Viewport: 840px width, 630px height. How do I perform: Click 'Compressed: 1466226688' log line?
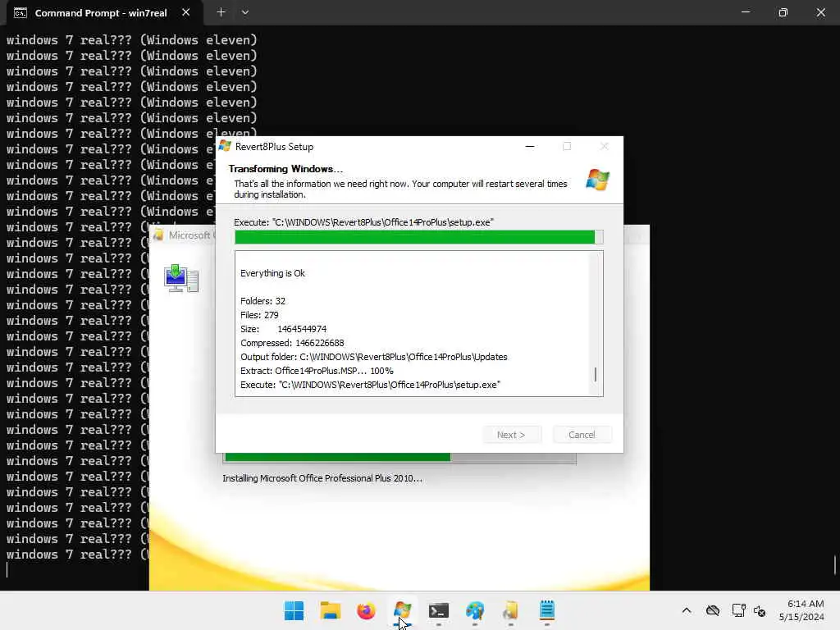[292, 343]
